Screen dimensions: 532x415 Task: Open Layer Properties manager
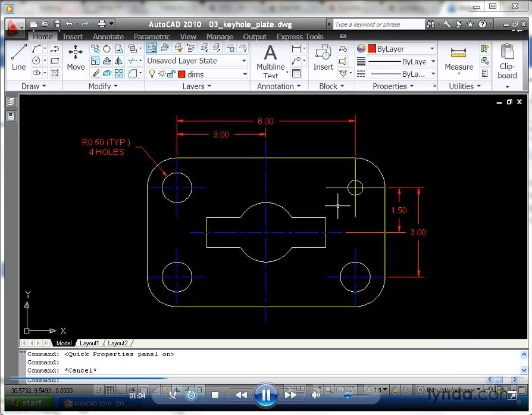pyautogui.click(x=151, y=48)
